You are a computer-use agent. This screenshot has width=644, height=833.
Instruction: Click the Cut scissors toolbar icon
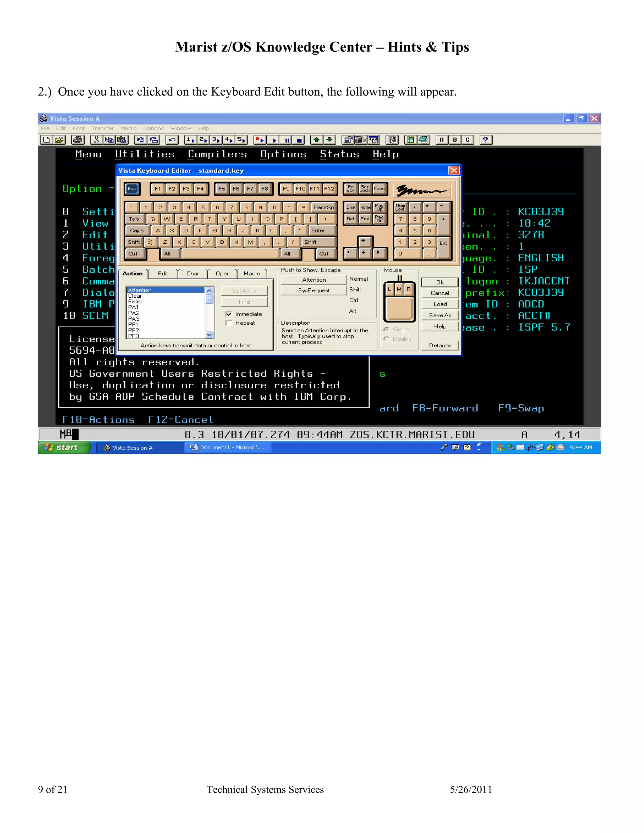point(97,140)
